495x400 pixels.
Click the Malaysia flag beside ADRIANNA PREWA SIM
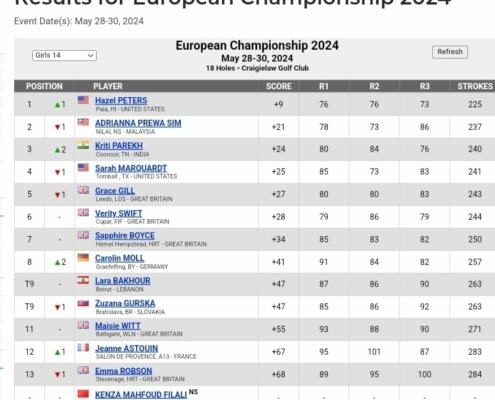(x=83, y=122)
